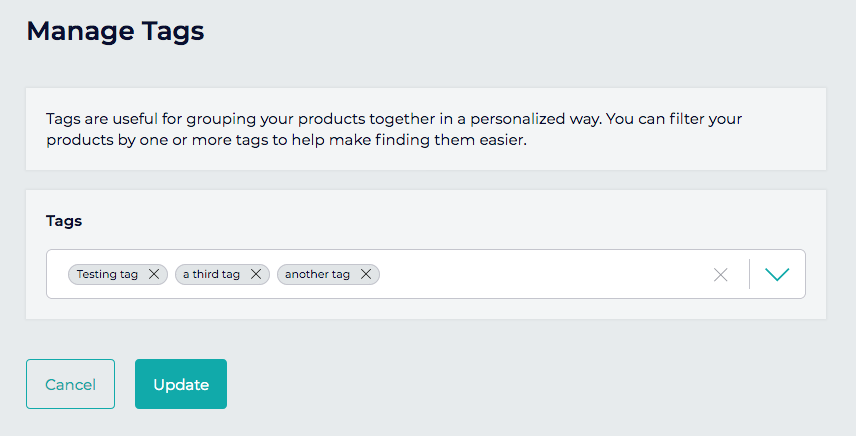The height and width of the screenshot is (436, 856).
Task: Focus the empty area of tags input
Action: tap(540, 274)
